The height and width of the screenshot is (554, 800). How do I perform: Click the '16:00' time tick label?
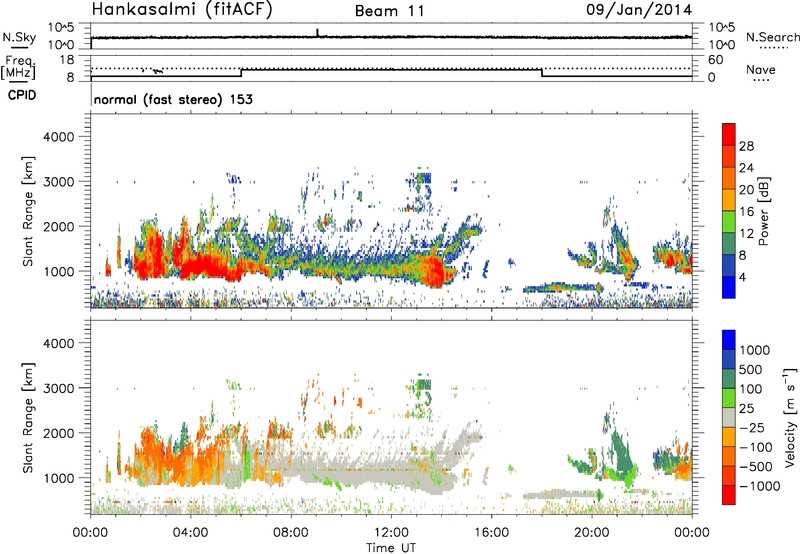[491, 533]
